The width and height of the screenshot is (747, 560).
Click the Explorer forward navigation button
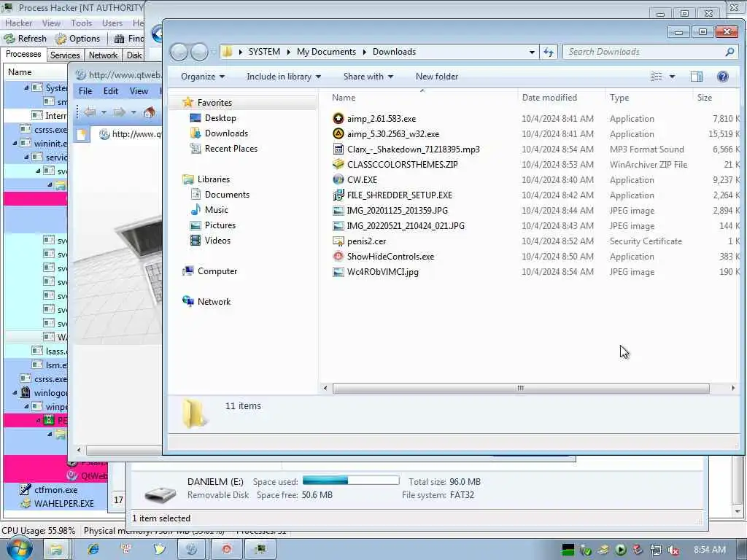click(199, 52)
